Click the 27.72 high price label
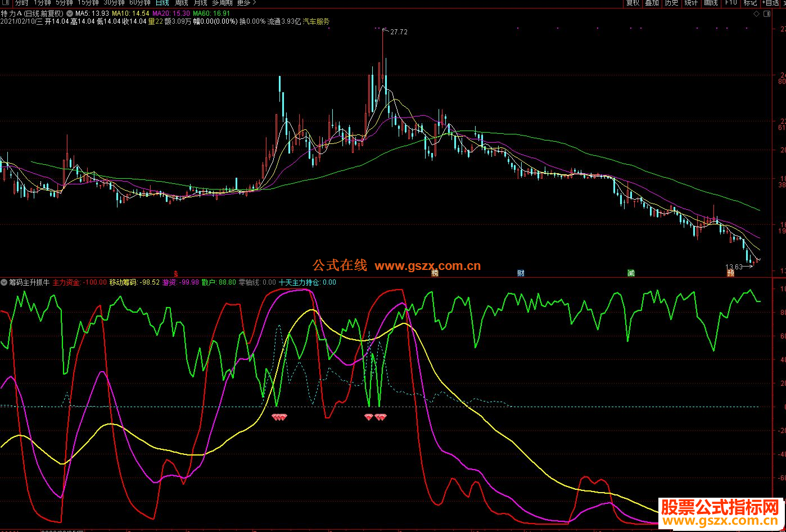 (399, 32)
